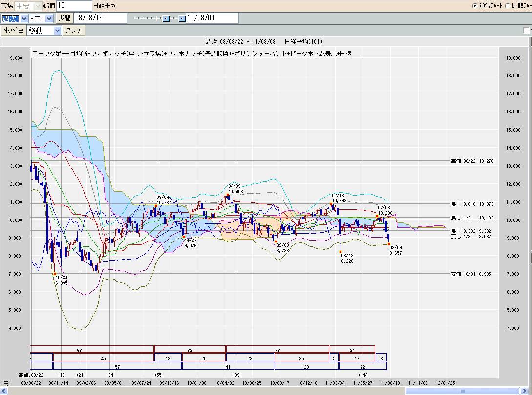Click the 02/18 10,892 peak label
The width and height of the screenshot is (532, 395).
pos(339,198)
